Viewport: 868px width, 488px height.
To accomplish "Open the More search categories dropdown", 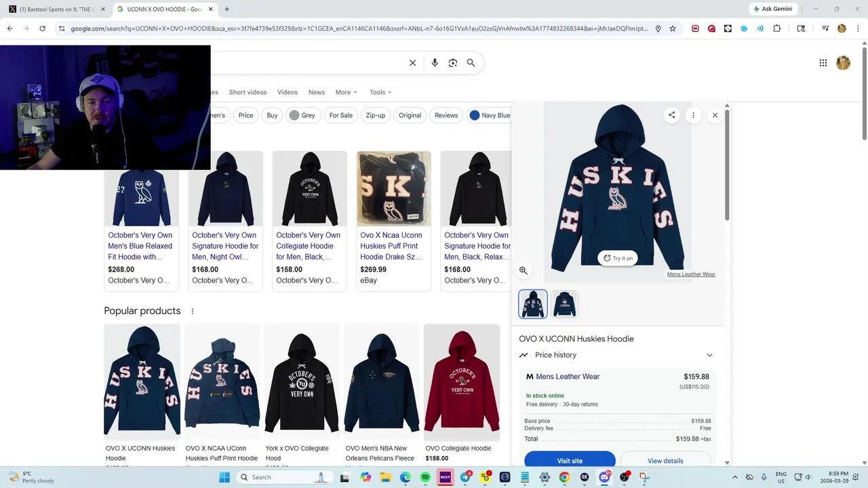I will tap(346, 92).
